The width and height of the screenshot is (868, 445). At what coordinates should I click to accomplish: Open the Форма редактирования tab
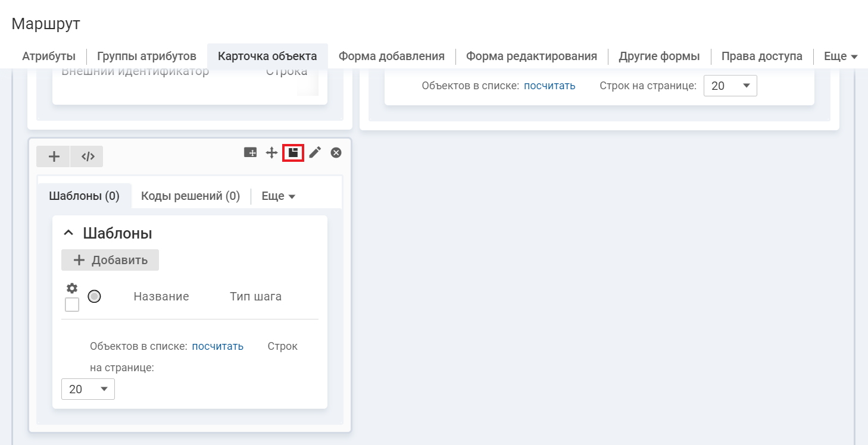tap(531, 57)
